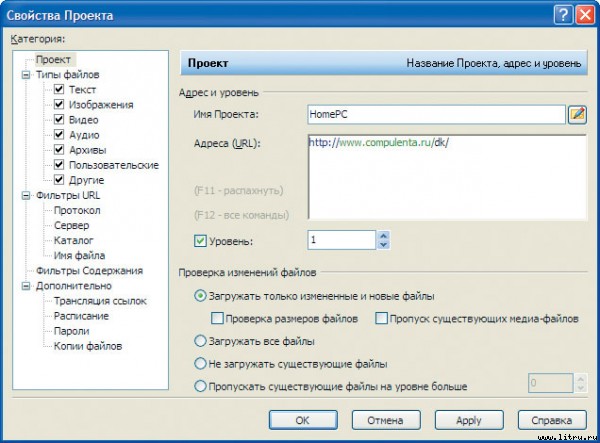Click the OK button
Screen dimensions: 600x443
point(303,420)
